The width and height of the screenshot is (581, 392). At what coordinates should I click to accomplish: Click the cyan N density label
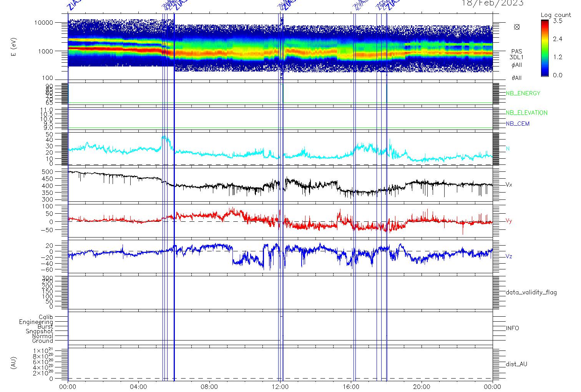coord(508,149)
